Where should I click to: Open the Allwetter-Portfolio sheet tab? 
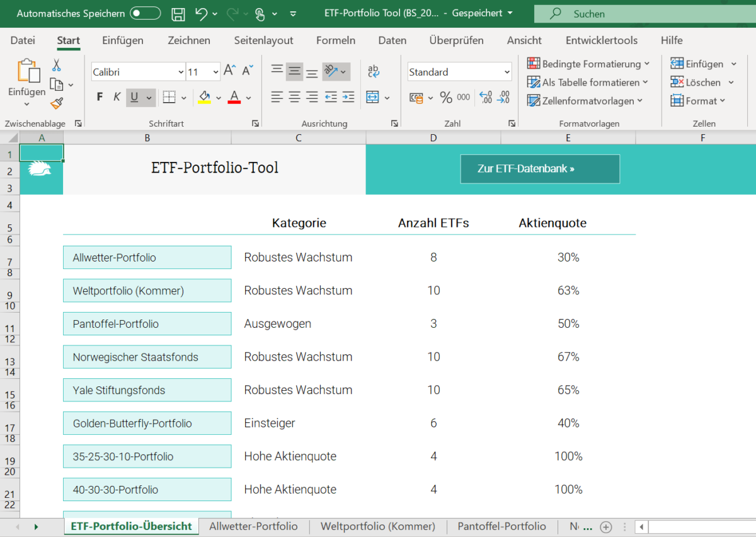253,526
